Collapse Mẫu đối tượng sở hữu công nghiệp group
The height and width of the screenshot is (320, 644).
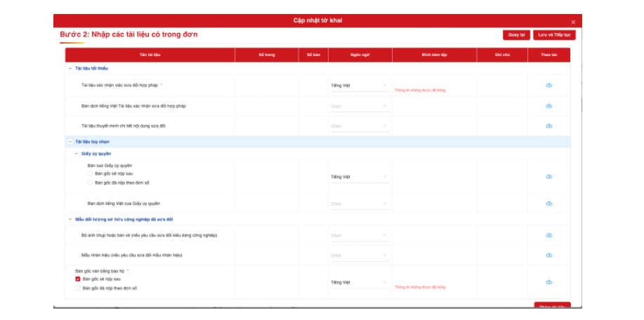(x=70, y=220)
